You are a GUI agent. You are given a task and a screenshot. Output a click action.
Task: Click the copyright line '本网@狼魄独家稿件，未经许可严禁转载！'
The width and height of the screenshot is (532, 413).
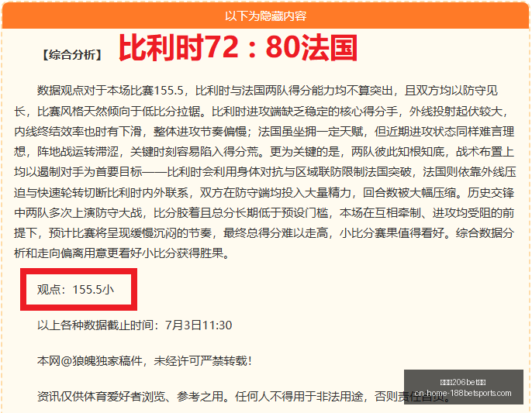click(x=144, y=361)
